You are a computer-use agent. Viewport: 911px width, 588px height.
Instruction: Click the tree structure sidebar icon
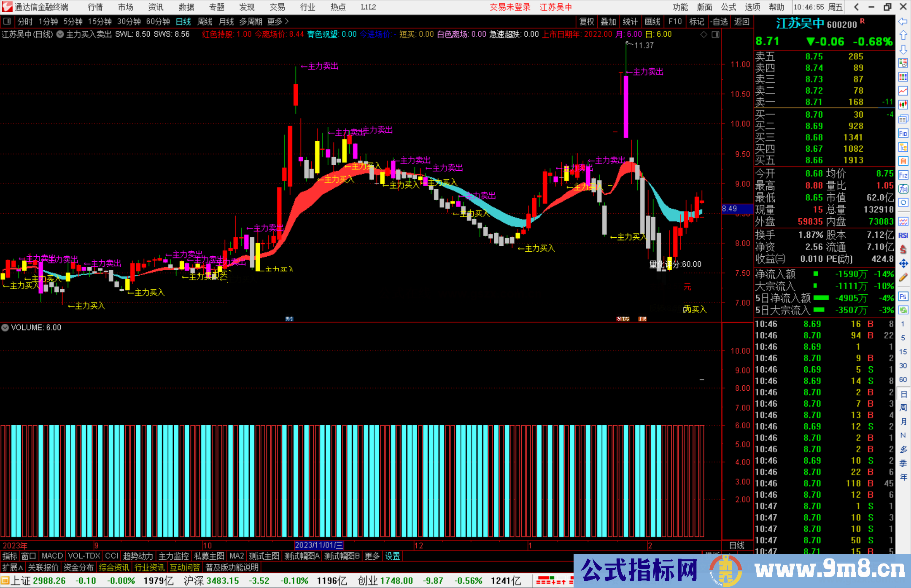[903, 147]
